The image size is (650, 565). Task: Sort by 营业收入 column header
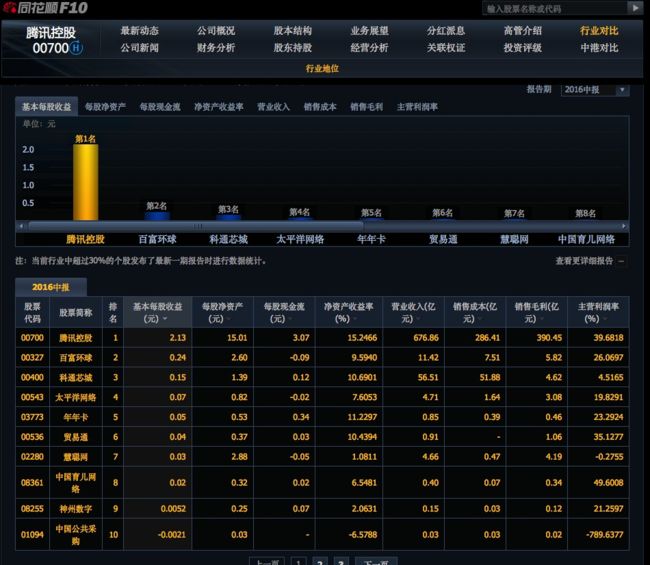point(413,313)
